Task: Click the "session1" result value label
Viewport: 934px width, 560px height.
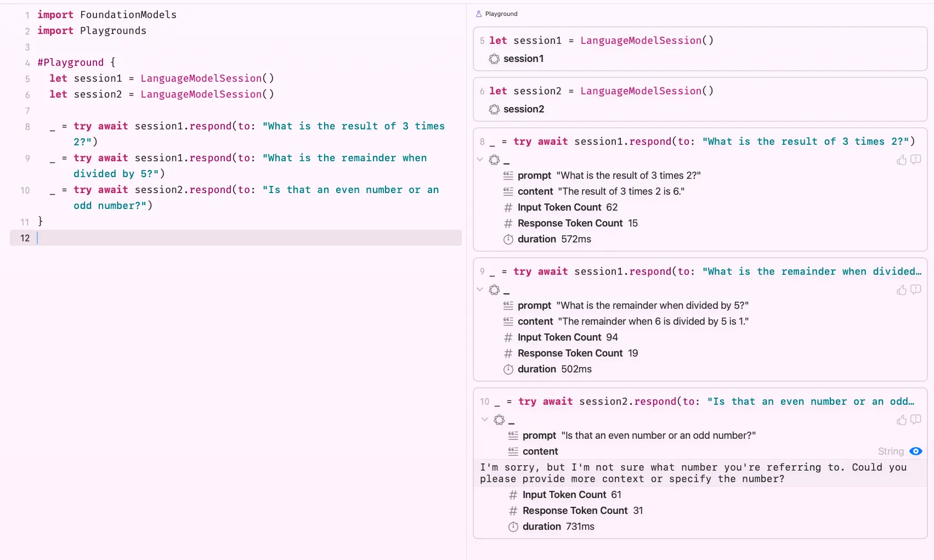Action: pyautogui.click(x=524, y=59)
